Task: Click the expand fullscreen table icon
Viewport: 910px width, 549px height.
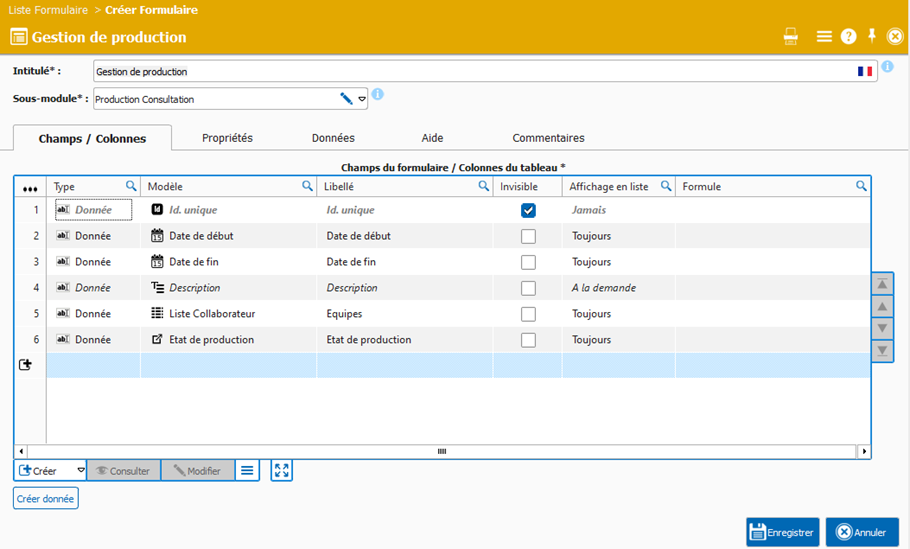Action: pos(282,470)
